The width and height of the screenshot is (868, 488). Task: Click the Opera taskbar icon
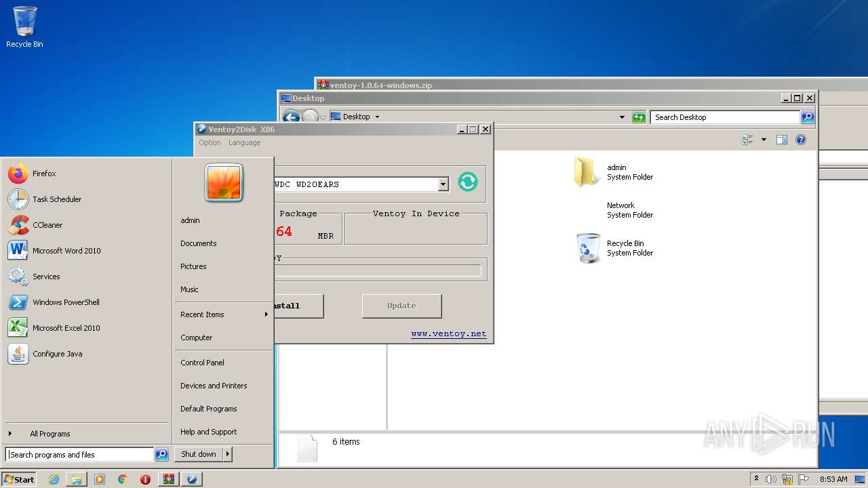[145, 479]
